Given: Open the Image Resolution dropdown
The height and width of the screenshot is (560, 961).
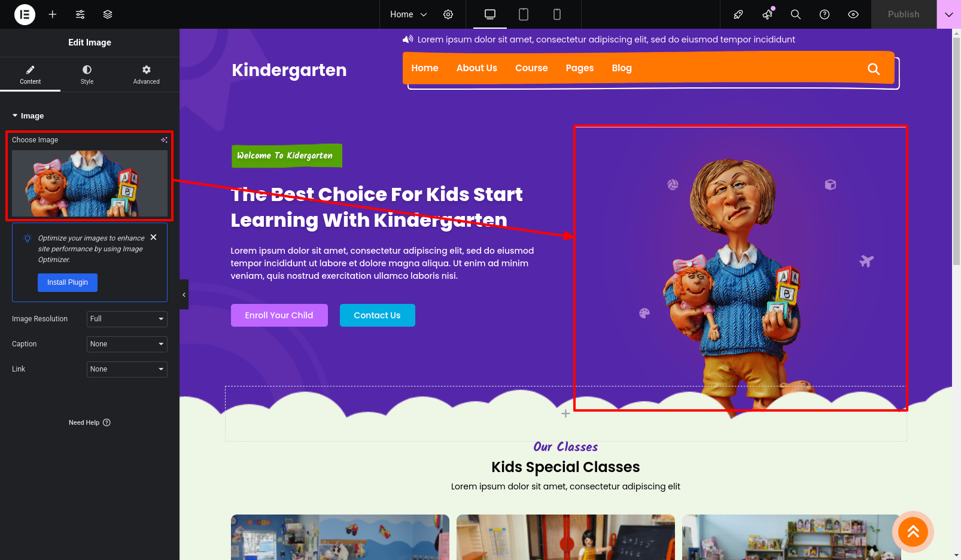Looking at the screenshot, I should coord(127,319).
